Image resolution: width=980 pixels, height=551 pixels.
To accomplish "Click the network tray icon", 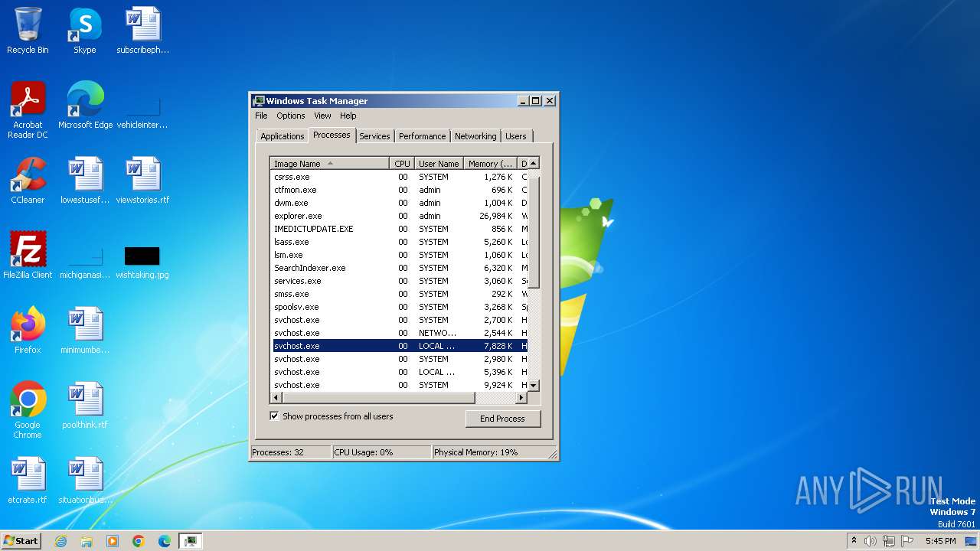I will click(889, 541).
